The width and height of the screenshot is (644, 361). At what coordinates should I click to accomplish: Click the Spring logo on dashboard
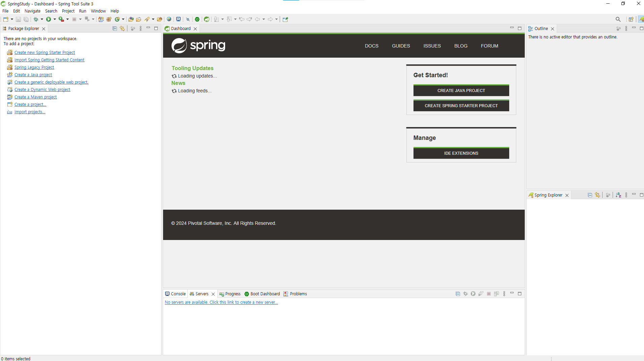click(198, 46)
